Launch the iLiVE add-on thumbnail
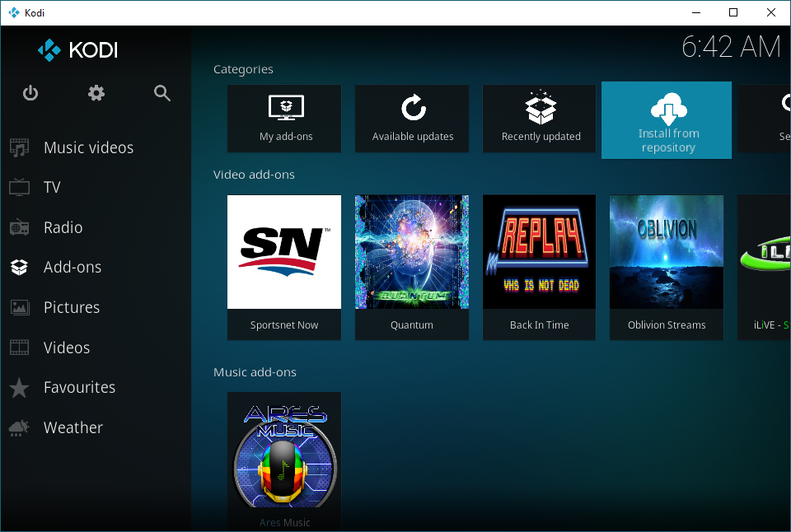Viewport: 791px width, 532px height. pyautogui.click(x=764, y=268)
